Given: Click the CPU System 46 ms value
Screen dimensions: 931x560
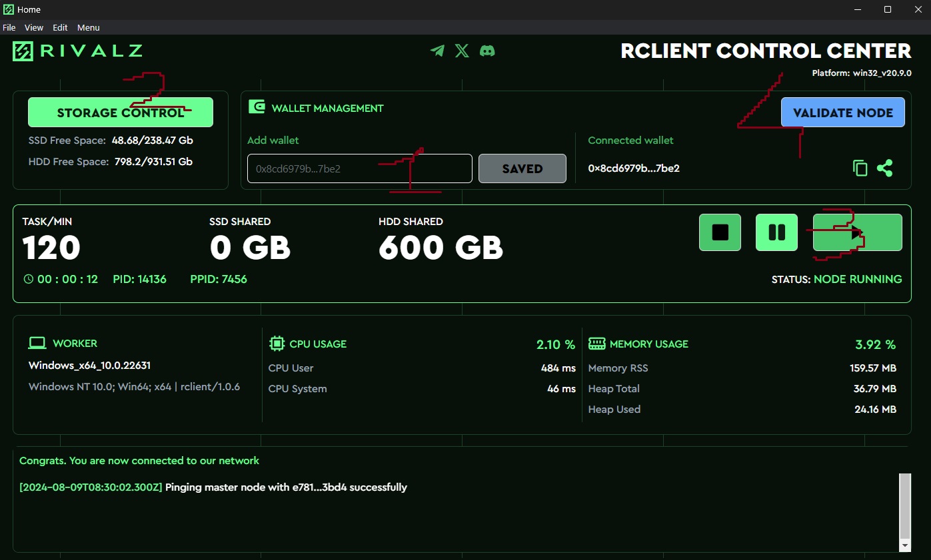Looking at the screenshot, I should tap(561, 388).
